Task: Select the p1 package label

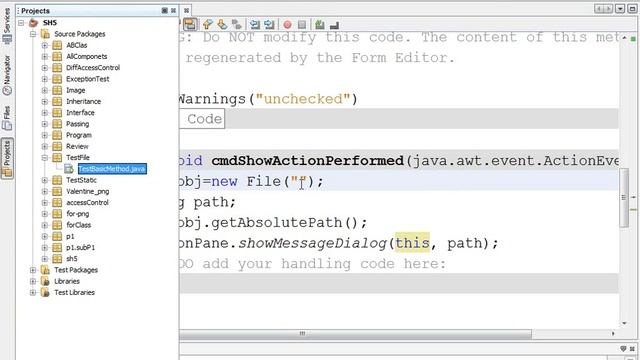Action: (70, 236)
